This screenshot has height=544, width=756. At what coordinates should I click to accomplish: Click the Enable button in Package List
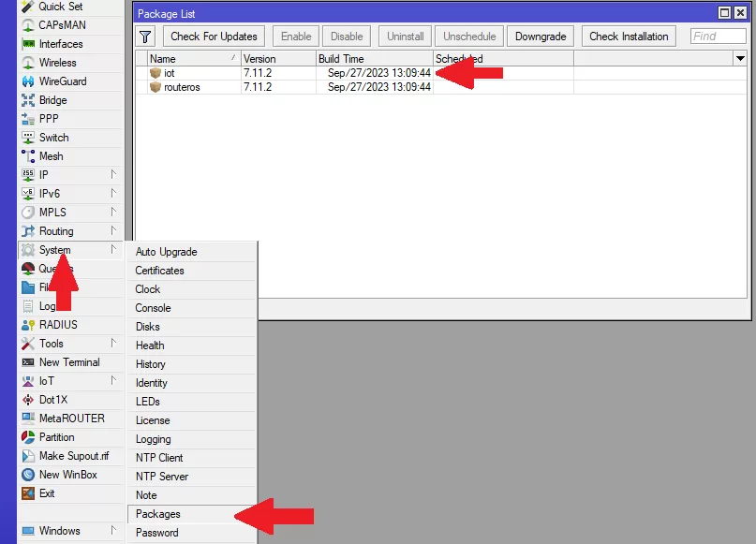point(296,37)
